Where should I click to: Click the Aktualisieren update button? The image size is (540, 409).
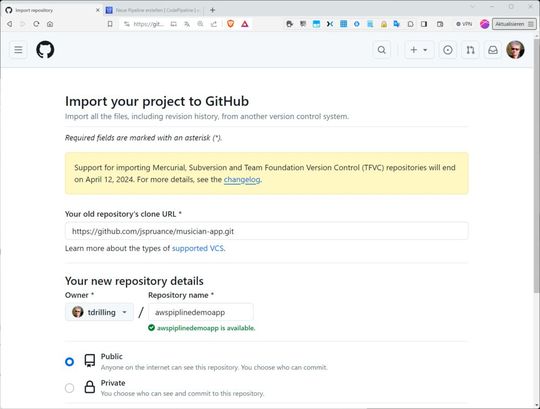tap(514, 24)
